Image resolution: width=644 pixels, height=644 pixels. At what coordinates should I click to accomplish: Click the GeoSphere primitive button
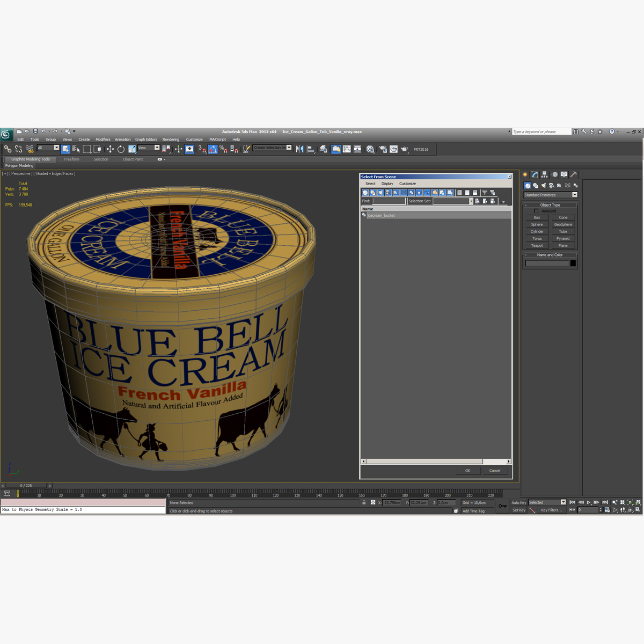pyautogui.click(x=563, y=224)
